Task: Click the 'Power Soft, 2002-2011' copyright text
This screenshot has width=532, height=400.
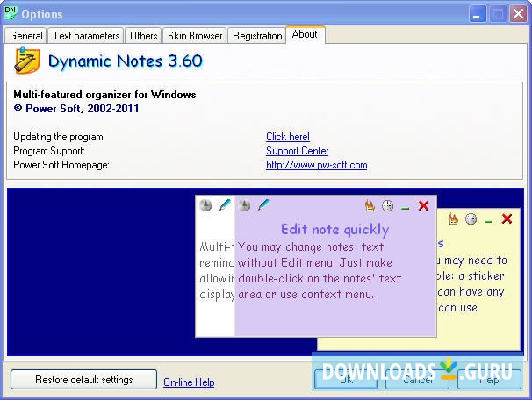Action: 83,109
